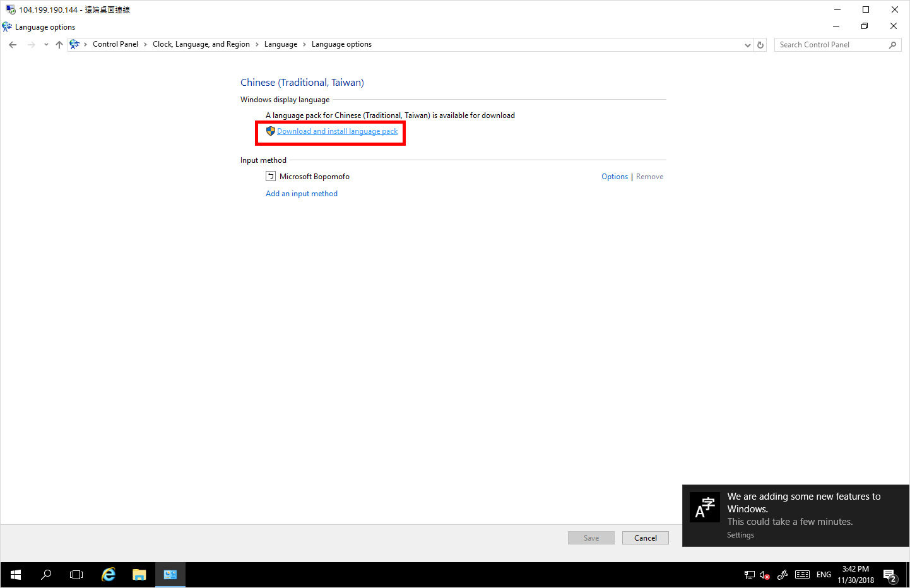Open File Explorer from the taskbar
The width and height of the screenshot is (910, 588).
click(139, 575)
